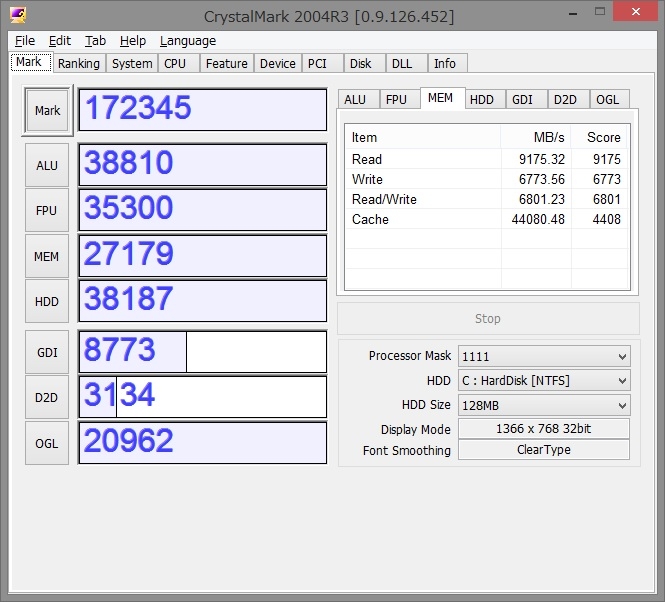This screenshot has width=665, height=602.
Task: Click the Display Mode resolution button
Action: pyautogui.click(x=543, y=429)
